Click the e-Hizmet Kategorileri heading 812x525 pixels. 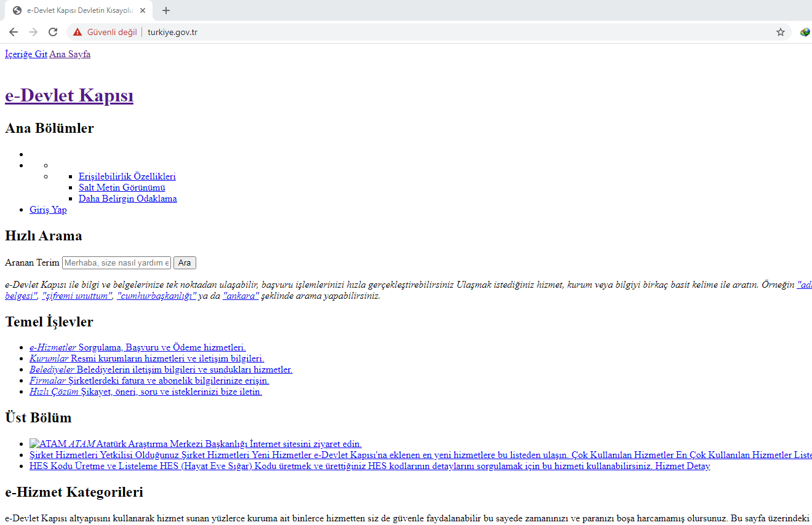(74, 492)
